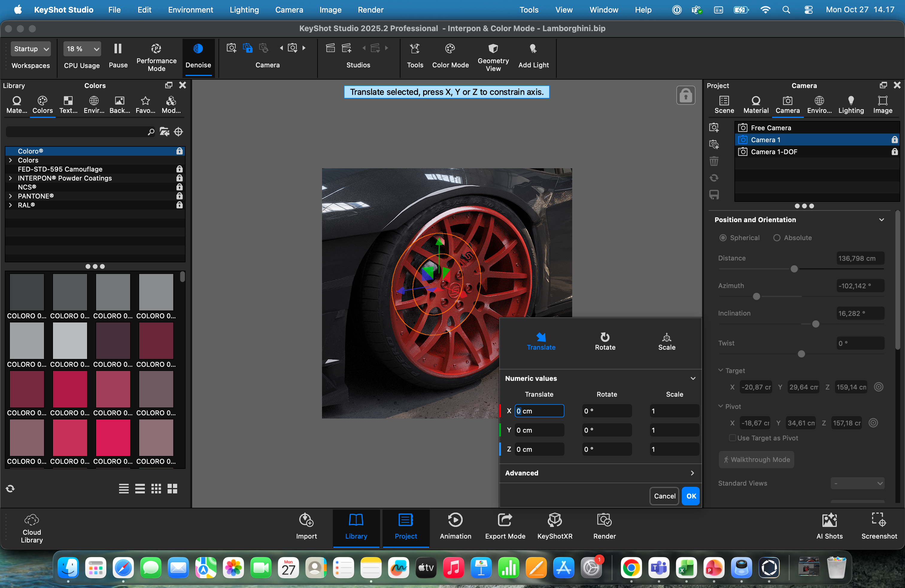Toggle the Denoise toolbar icon
This screenshot has width=905, height=588.
click(198, 49)
